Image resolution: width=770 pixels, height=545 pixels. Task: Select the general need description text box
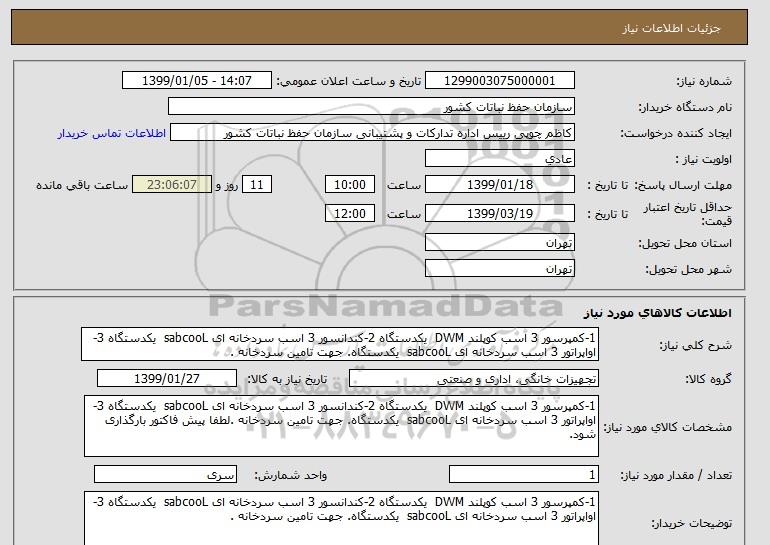(x=340, y=345)
